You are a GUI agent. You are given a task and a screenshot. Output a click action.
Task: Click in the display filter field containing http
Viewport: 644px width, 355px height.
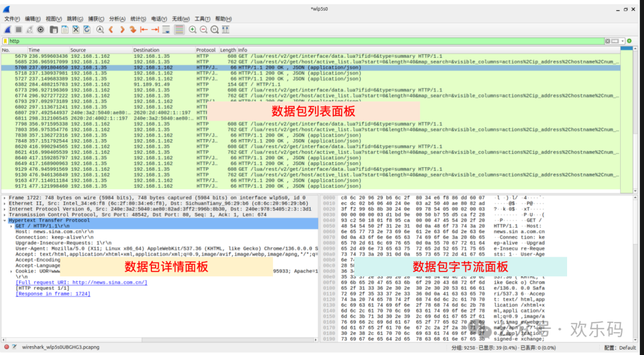306,41
